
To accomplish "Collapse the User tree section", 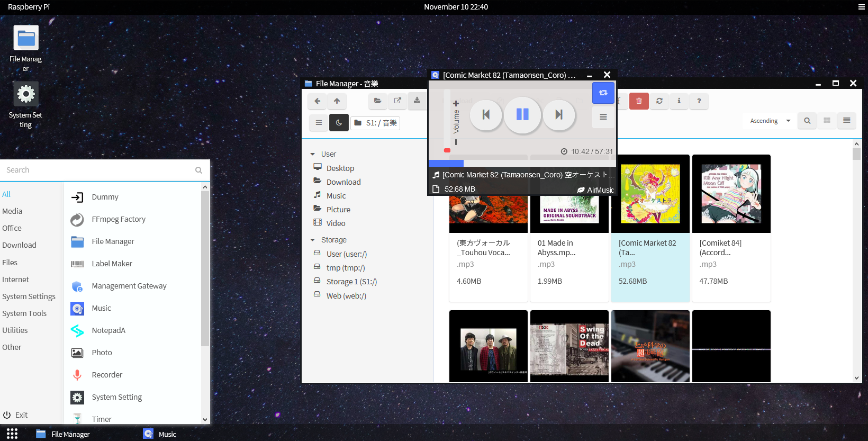I will coord(313,155).
